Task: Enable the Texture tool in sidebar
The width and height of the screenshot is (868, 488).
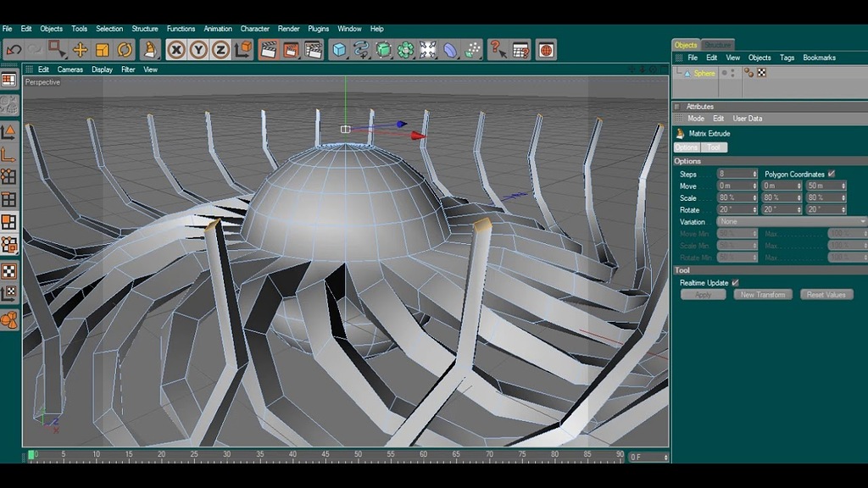Action: [8, 271]
